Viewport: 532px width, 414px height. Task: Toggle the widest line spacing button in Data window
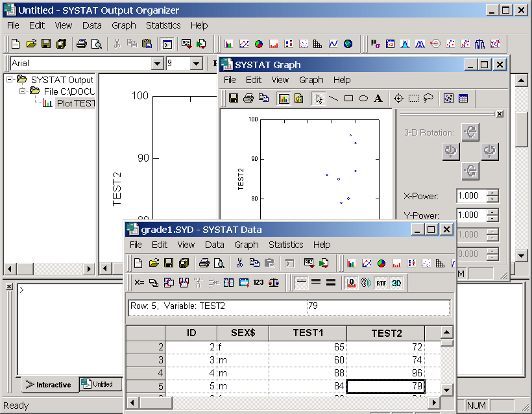point(331,283)
